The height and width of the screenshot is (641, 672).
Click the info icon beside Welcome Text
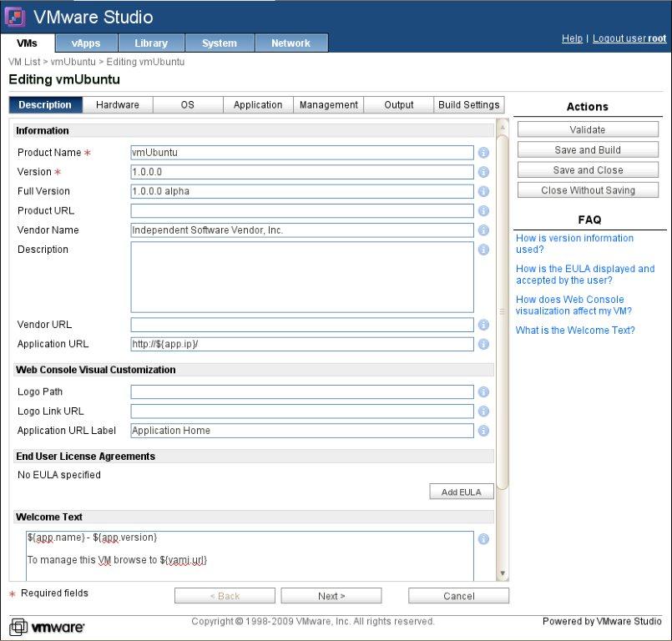coord(483,539)
